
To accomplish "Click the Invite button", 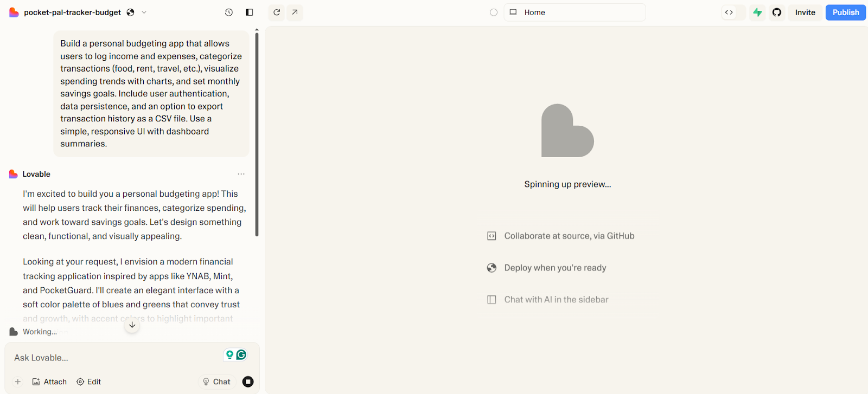I will [805, 12].
